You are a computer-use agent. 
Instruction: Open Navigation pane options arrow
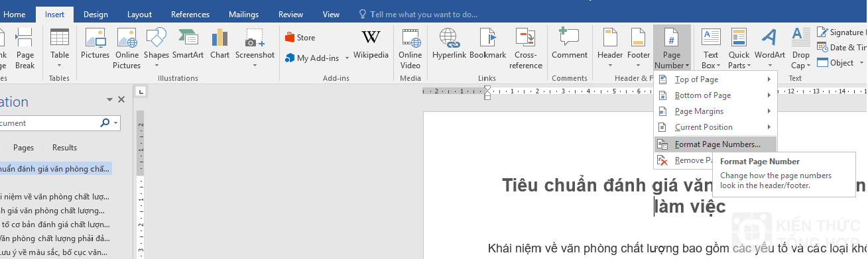point(109,100)
